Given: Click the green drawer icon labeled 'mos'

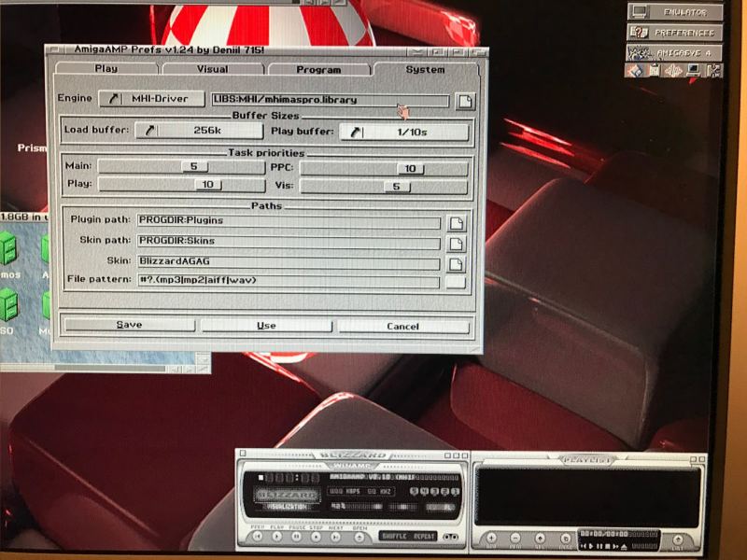Looking at the screenshot, I should pyautogui.click(x=8, y=248).
